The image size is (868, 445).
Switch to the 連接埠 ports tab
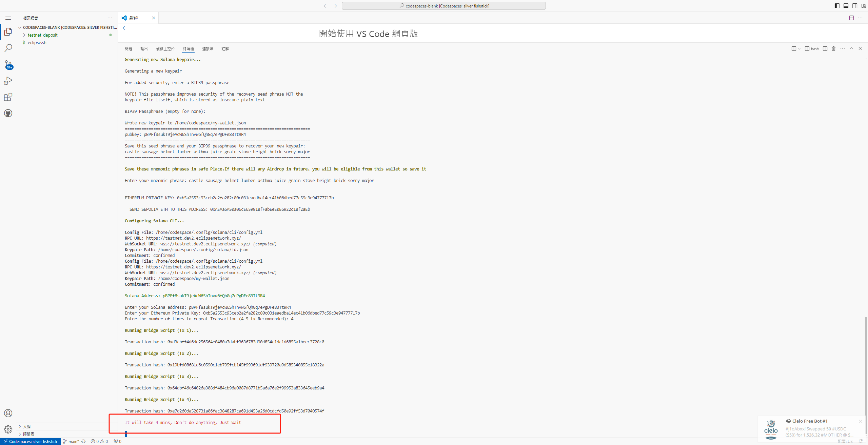tap(208, 49)
